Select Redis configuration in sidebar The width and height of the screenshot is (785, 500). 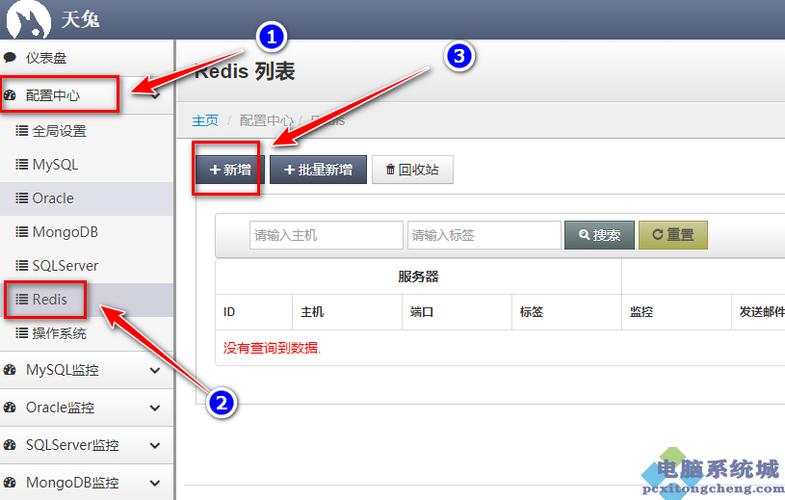point(87,299)
